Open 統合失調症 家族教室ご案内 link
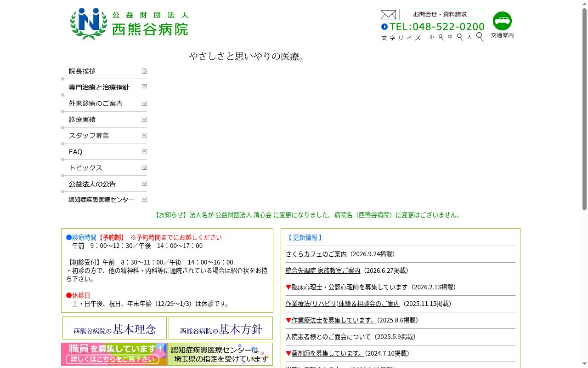 [x=323, y=270]
